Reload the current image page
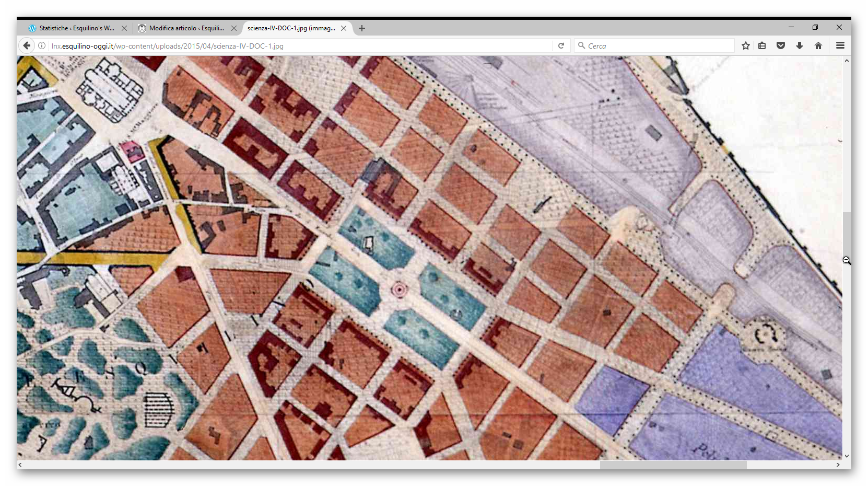Viewport: 868px width, 486px height. [x=561, y=46]
